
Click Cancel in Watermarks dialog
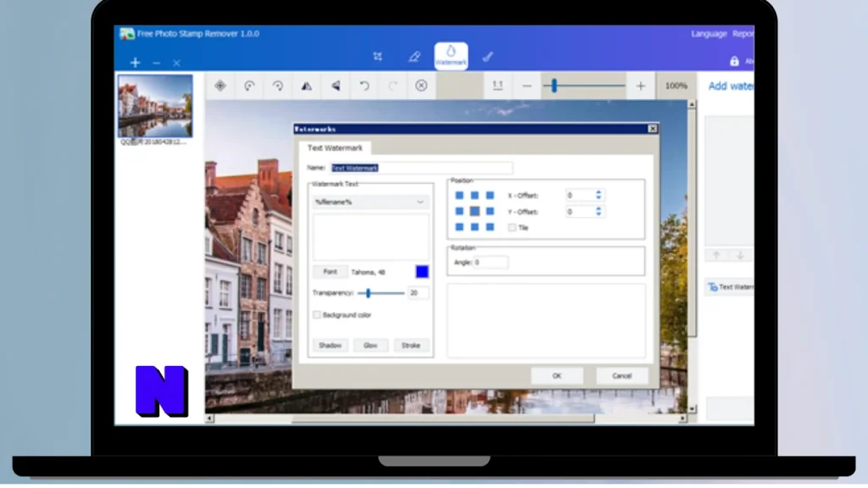[621, 375]
